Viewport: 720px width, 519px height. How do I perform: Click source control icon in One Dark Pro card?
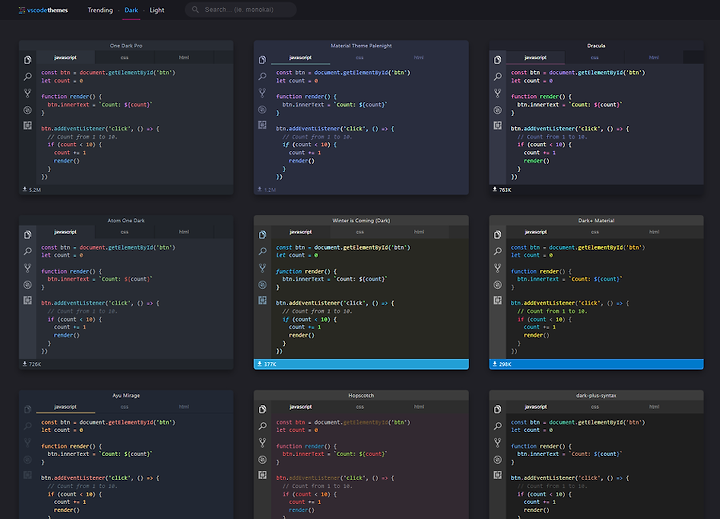(x=28, y=93)
